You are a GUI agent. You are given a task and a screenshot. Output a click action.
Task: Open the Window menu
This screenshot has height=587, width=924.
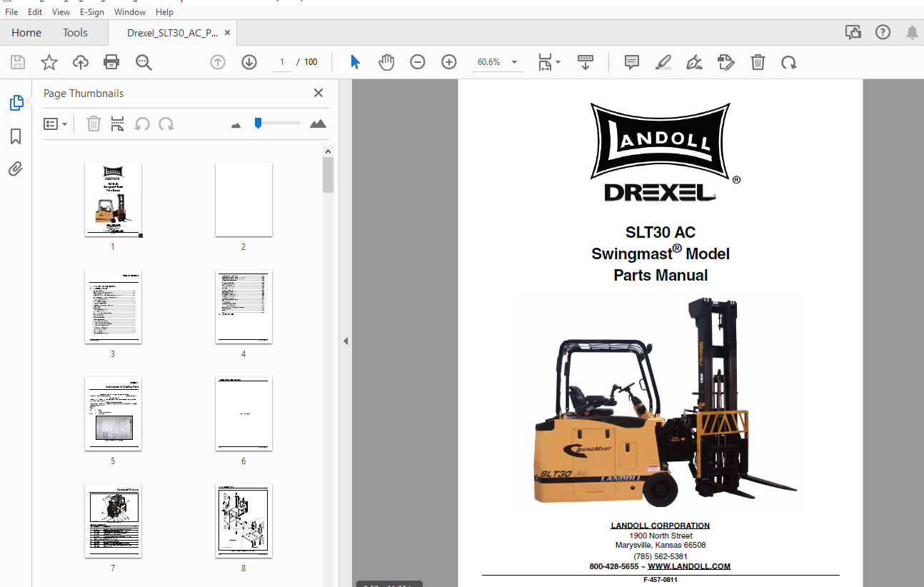pyautogui.click(x=130, y=12)
